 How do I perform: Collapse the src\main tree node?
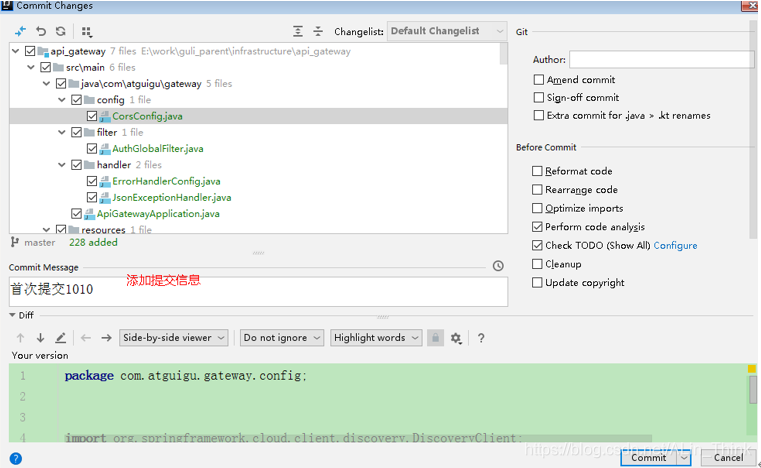[31, 67]
